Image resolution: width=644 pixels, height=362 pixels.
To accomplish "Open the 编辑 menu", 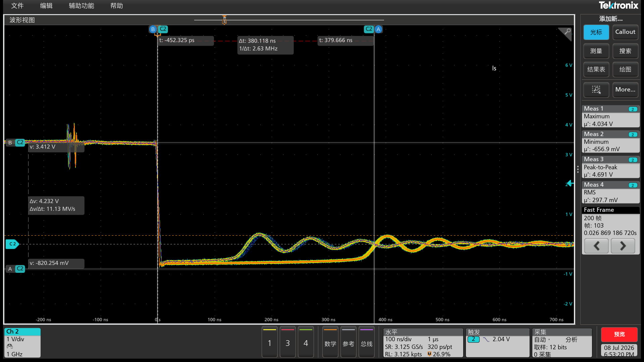I will [46, 6].
